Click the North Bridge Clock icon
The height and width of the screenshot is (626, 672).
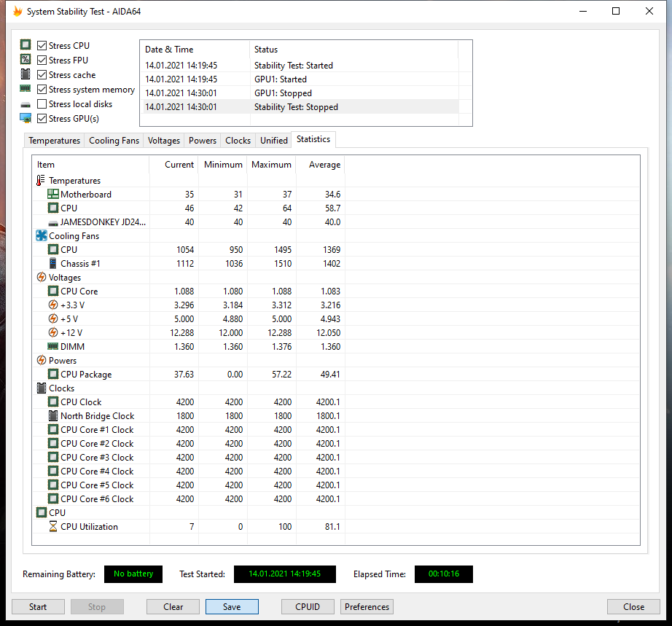[x=52, y=415]
